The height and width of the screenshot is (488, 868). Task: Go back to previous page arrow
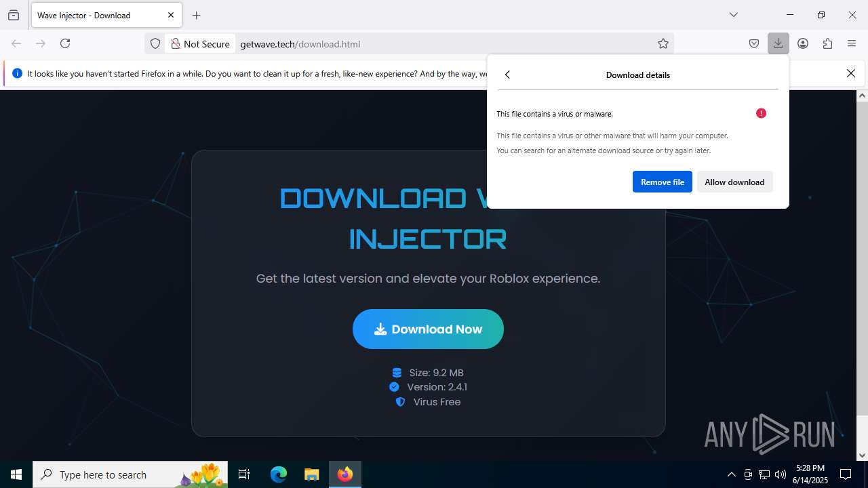click(x=16, y=43)
